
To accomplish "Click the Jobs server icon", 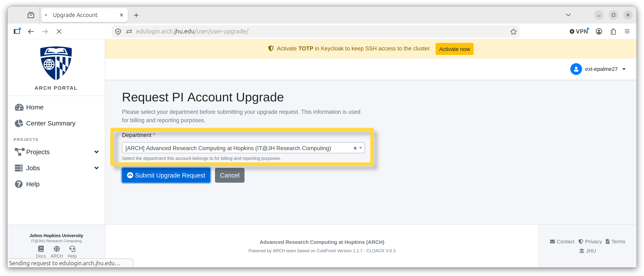I will pos(19,168).
